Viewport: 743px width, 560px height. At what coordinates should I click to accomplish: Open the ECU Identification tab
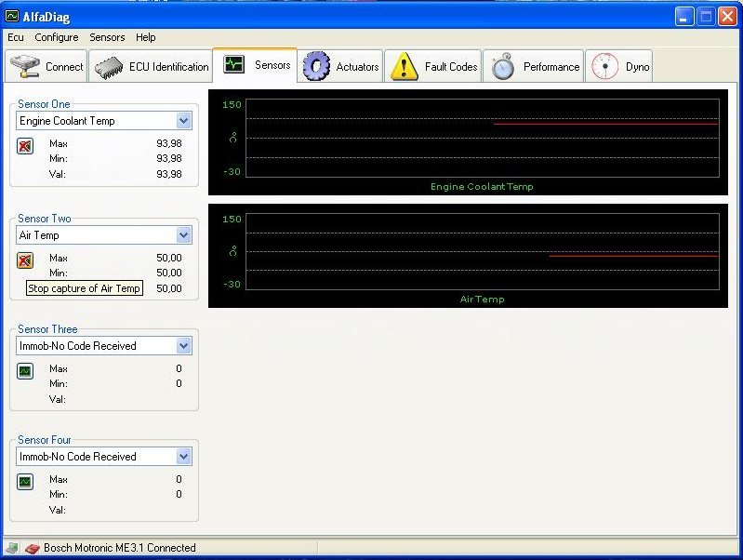[x=154, y=67]
